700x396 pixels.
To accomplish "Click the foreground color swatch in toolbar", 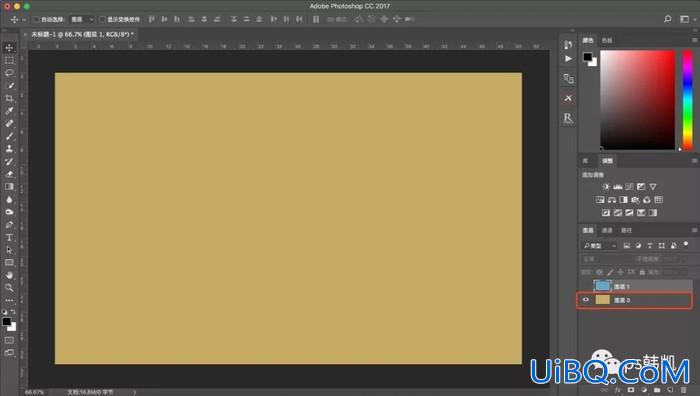I will click(x=7, y=321).
